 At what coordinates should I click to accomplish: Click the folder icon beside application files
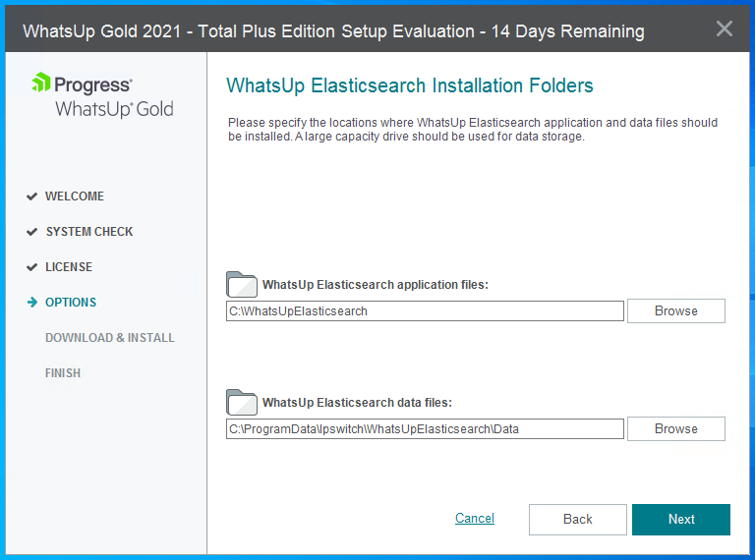(x=242, y=284)
